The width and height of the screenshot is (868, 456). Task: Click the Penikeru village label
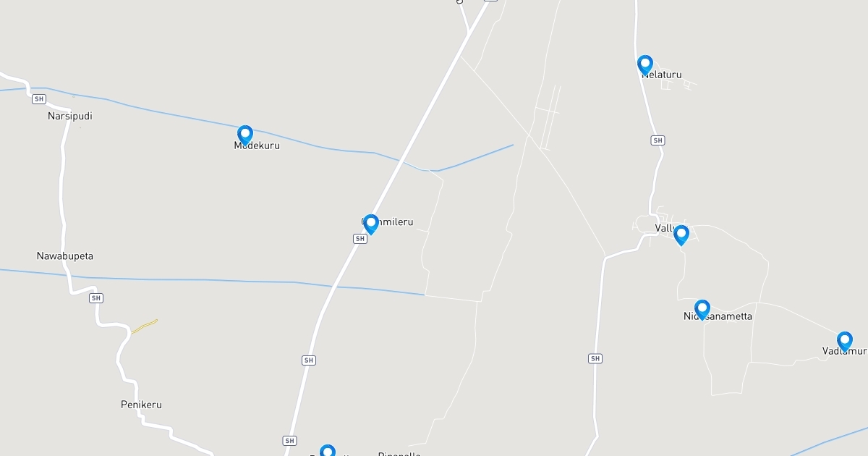[141, 405]
